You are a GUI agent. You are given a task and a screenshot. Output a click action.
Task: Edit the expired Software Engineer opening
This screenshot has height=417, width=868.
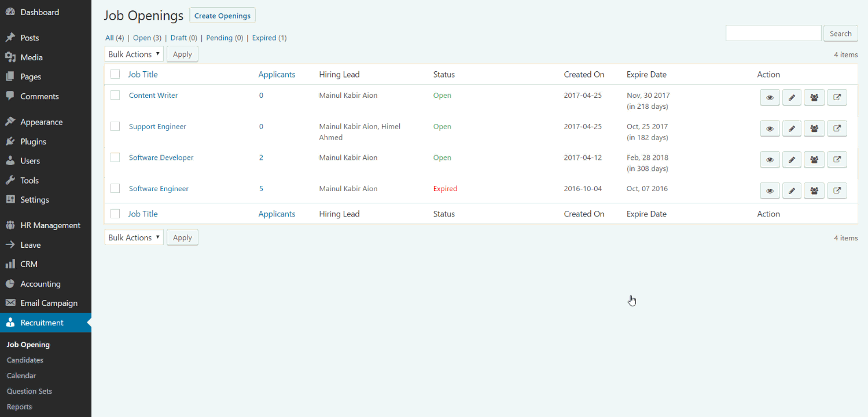[792, 191]
